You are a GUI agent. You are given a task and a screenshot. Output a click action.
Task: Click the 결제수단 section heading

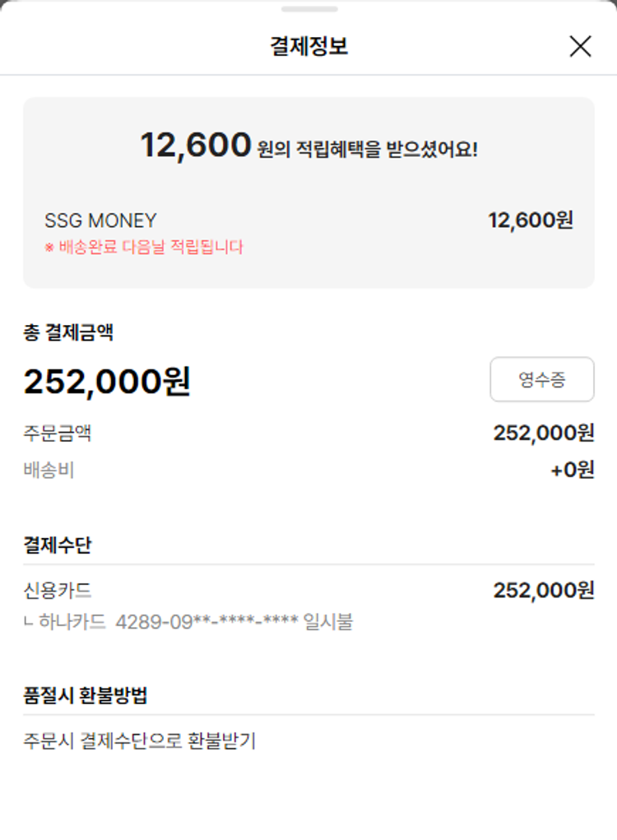click(x=58, y=545)
